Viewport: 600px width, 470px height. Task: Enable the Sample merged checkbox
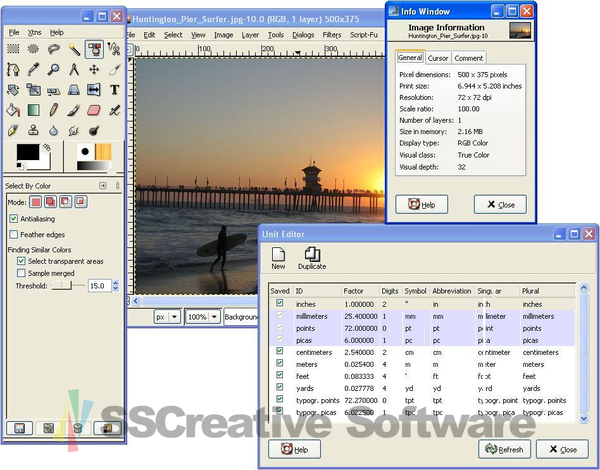[x=21, y=273]
